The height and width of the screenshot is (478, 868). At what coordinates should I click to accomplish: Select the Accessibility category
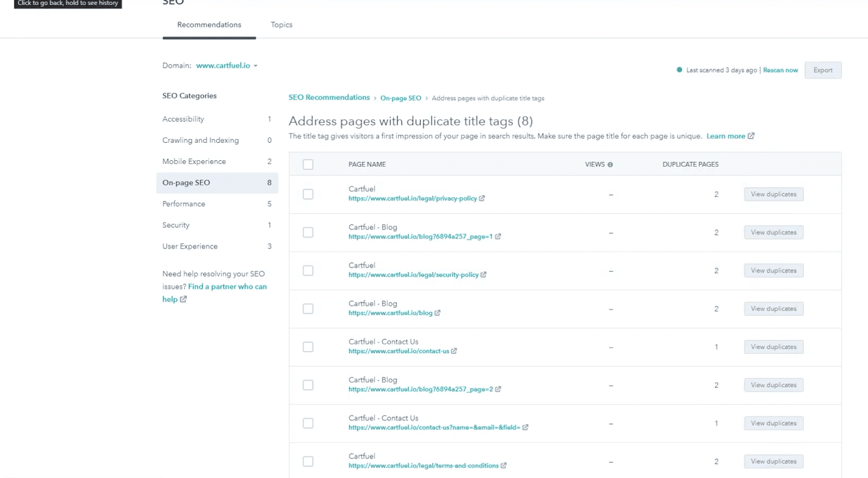pos(217,119)
